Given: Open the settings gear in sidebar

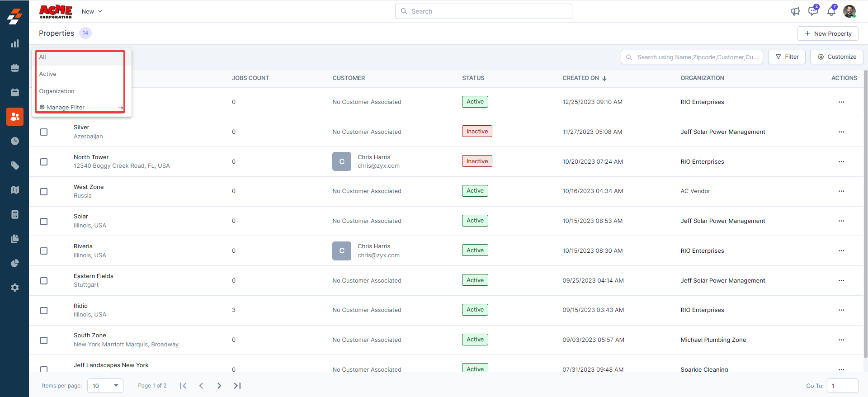Looking at the screenshot, I should click(x=15, y=288).
